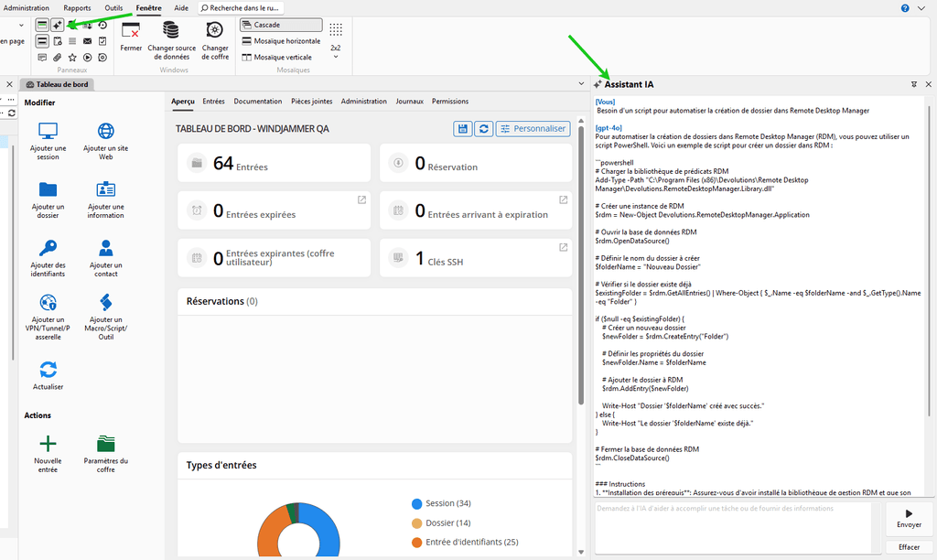Click Changer source de données icon
Viewport: 937px width, 560px height.
pyautogui.click(x=172, y=30)
